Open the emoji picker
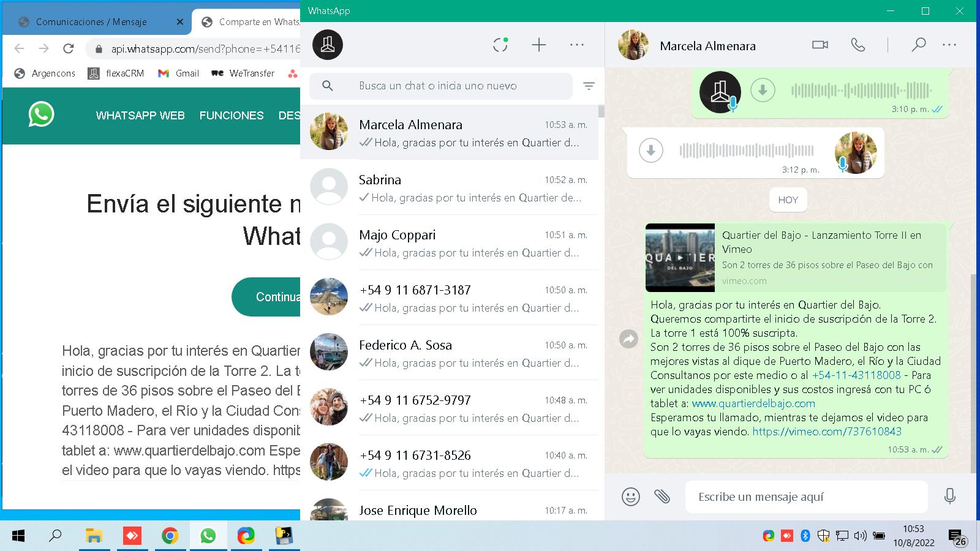This screenshot has height=551, width=980. [x=631, y=497]
